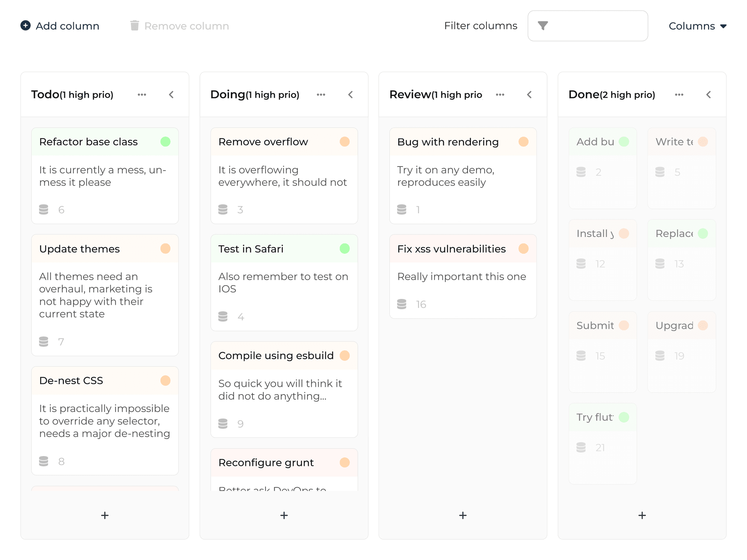Collapse the Done column with its chevron
Image resolution: width=747 pixels, height=560 pixels.
[x=709, y=94]
